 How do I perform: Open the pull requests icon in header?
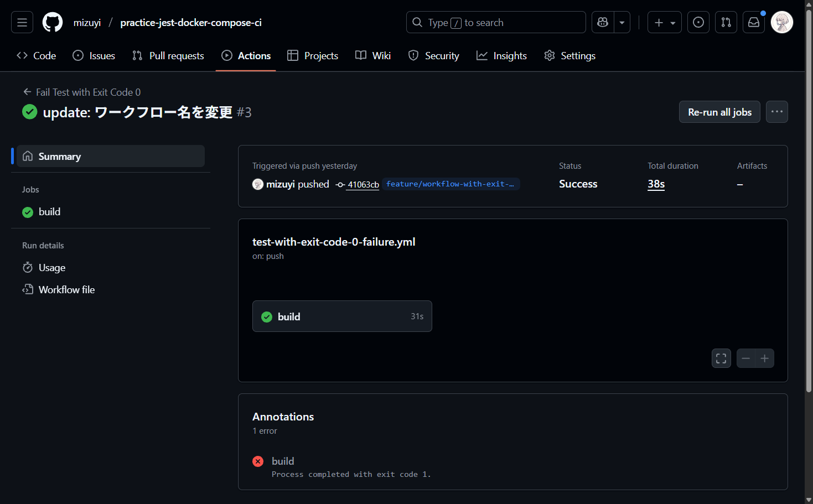pyautogui.click(x=726, y=23)
